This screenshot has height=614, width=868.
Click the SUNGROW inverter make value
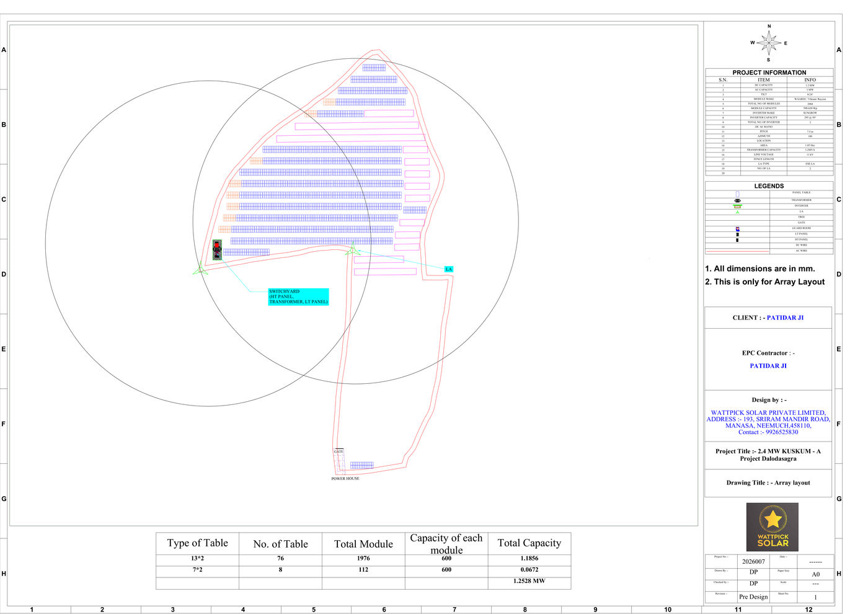(810, 113)
